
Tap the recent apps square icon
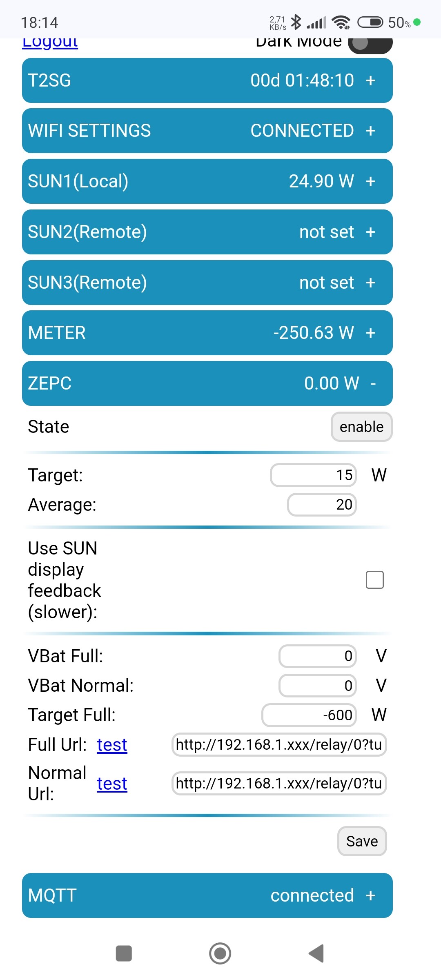tap(124, 953)
